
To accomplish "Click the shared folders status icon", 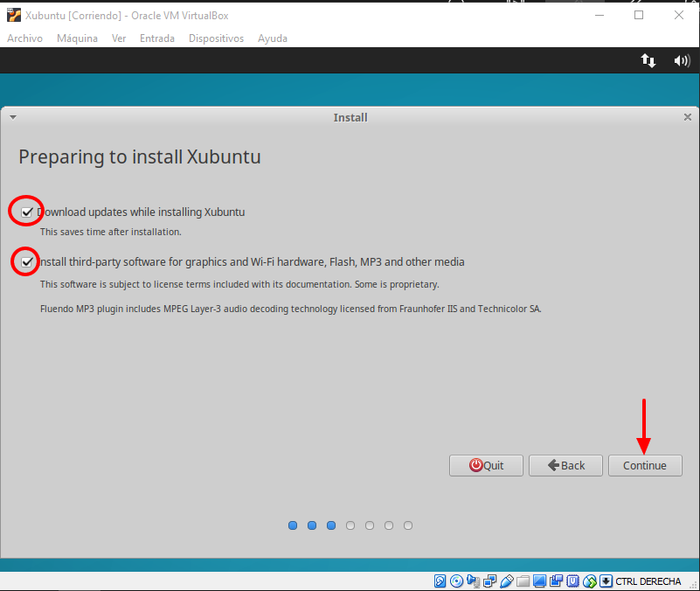I will click(x=523, y=581).
